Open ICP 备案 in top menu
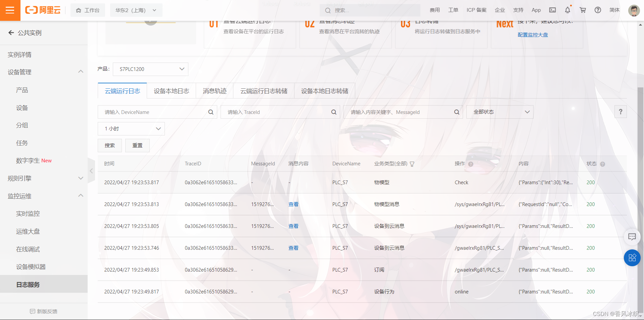This screenshot has height=320, width=644. click(476, 10)
